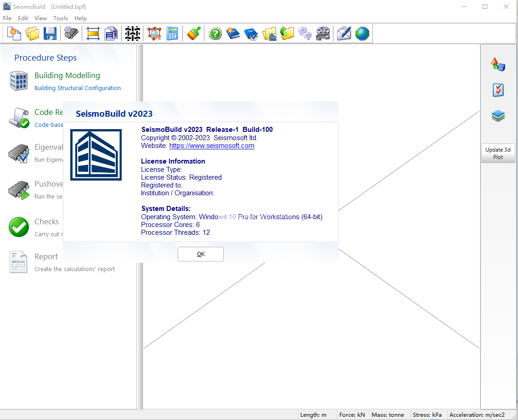Open the calculator icon in toolbar
518x420 pixels.
pos(172,34)
